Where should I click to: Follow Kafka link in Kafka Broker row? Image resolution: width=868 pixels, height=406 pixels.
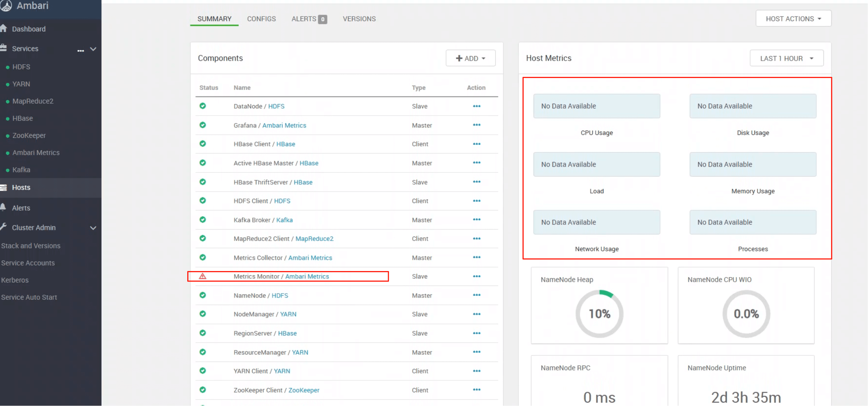[284, 220]
